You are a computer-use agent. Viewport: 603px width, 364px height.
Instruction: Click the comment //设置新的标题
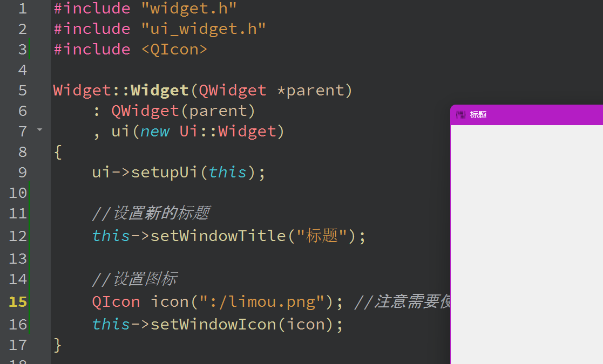pos(151,214)
